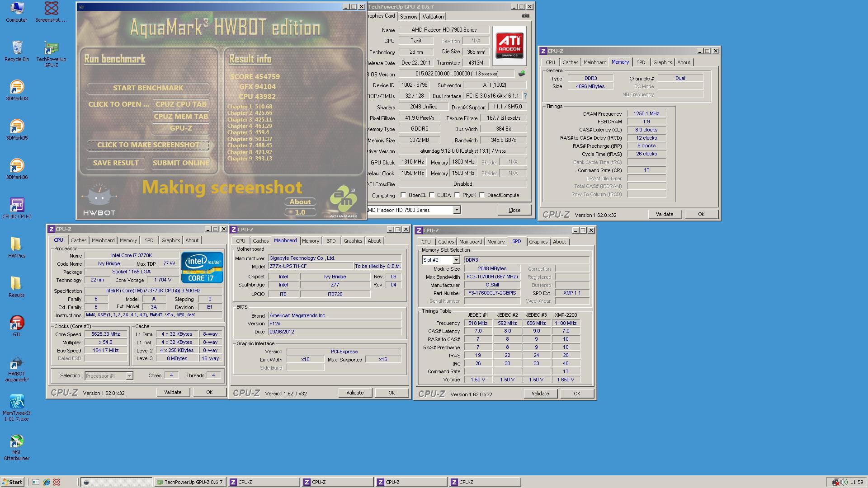Click the ATI Radeon logo in GPU-Z
This screenshot has width=868, height=488.
click(x=509, y=46)
